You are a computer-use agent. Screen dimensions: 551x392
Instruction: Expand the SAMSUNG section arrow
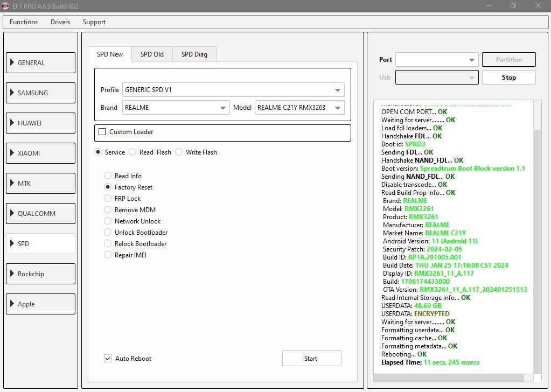click(x=12, y=93)
